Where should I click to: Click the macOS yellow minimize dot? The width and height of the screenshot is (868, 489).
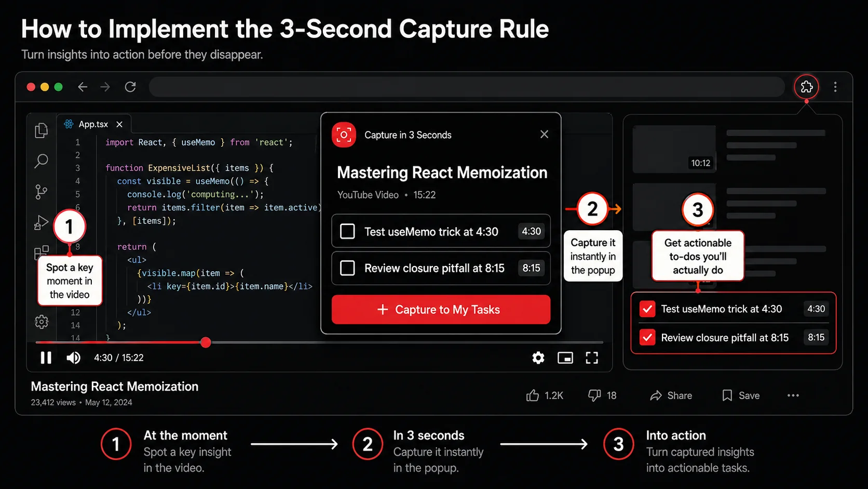point(45,87)
